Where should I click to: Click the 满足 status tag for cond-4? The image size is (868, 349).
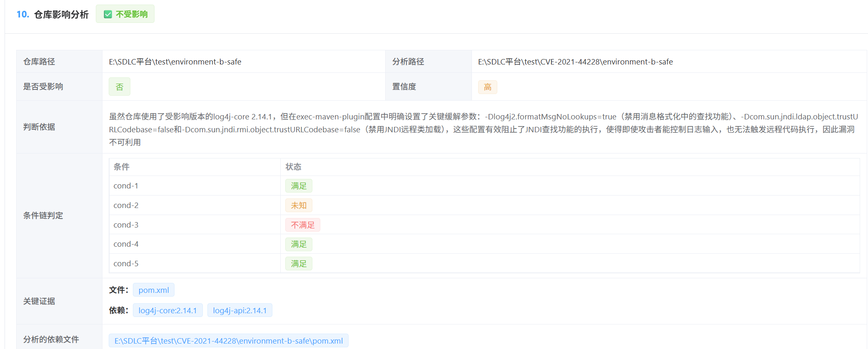(299, 244)
